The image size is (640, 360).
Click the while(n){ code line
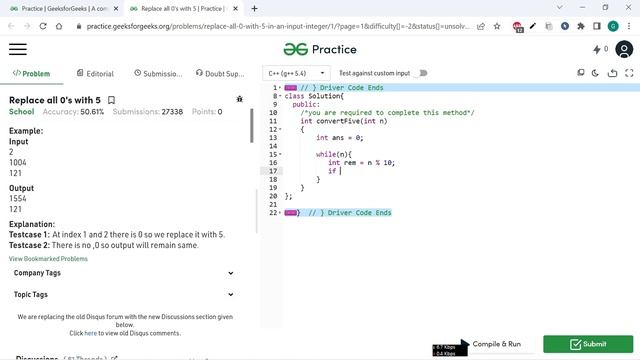coord(334,154)
